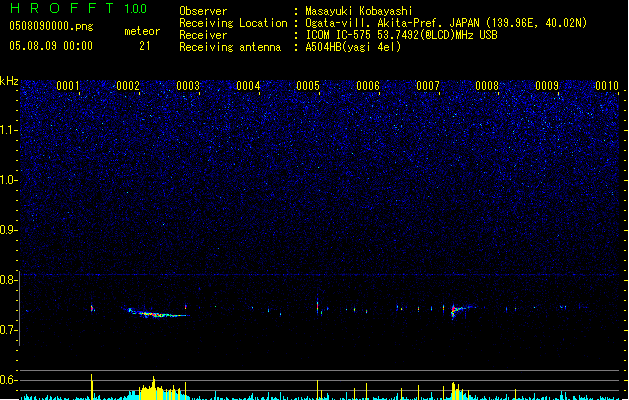
Task: Click the 1.1 kHz axis label
Action: 8,130
